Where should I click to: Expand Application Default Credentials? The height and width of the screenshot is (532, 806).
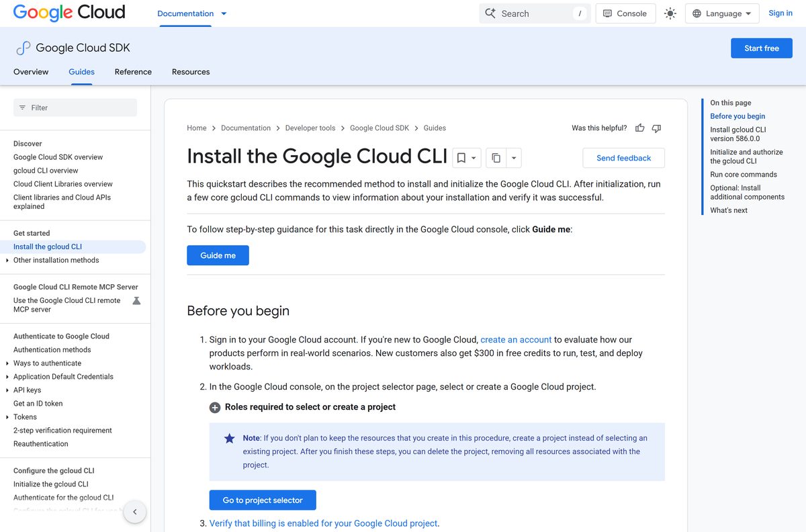pyautogui.click(x=7, y=377)
